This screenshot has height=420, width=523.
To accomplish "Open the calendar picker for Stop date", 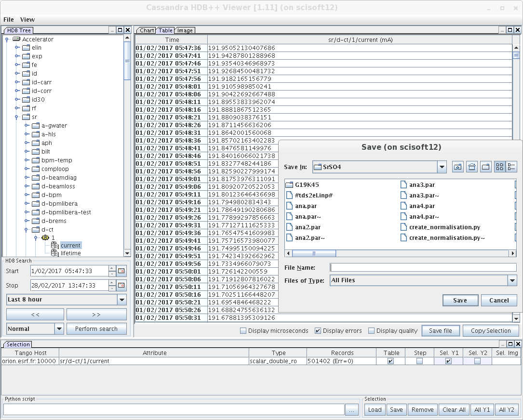I will click(121, 286).
